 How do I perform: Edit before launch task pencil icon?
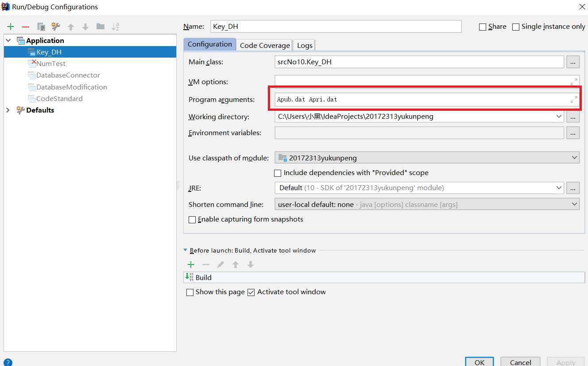(x=220, y=265)
